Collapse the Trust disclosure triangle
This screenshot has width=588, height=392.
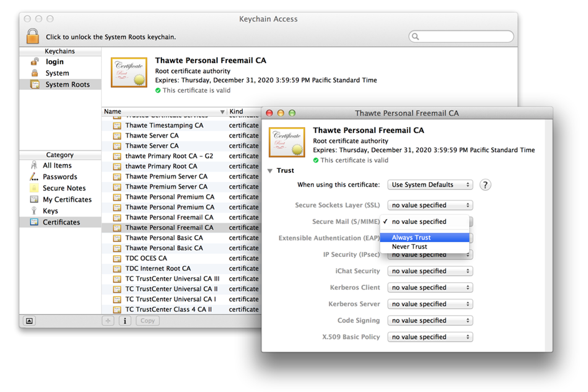coord(270,170)
